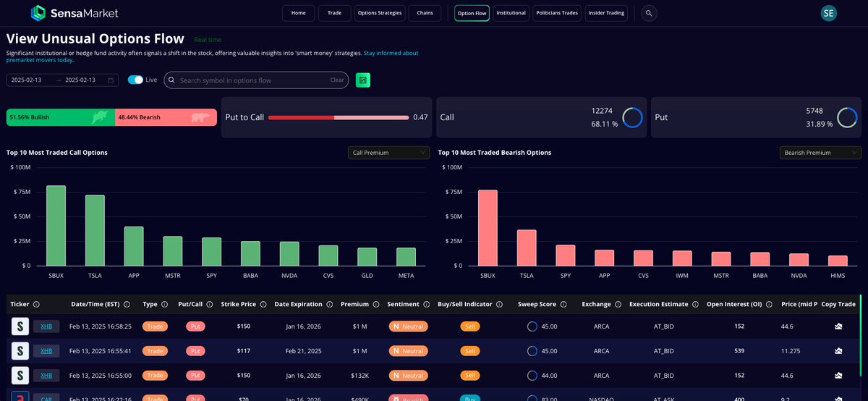Click the calendar icon in date range
Viewport: 868px width, 401px height.
[111, 80]
